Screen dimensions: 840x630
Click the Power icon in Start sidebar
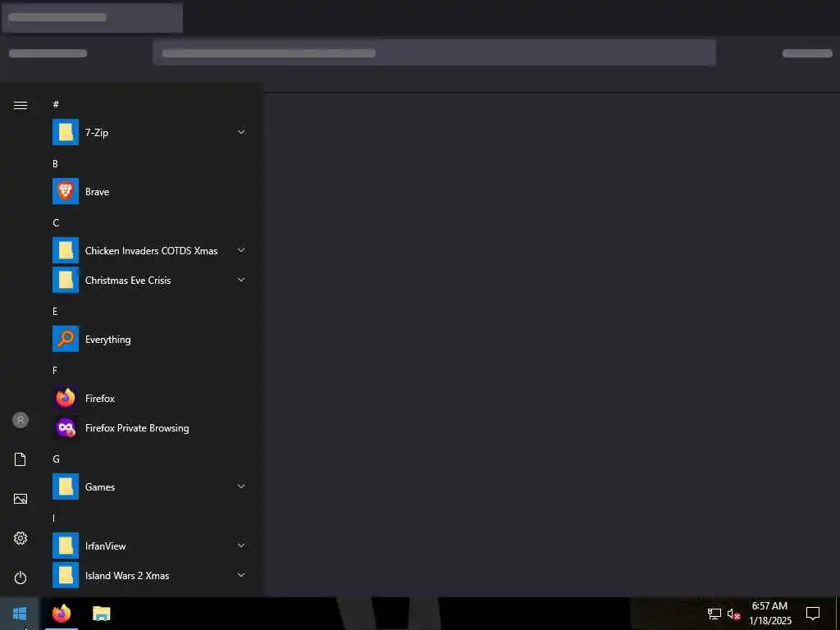coord(21,577)
